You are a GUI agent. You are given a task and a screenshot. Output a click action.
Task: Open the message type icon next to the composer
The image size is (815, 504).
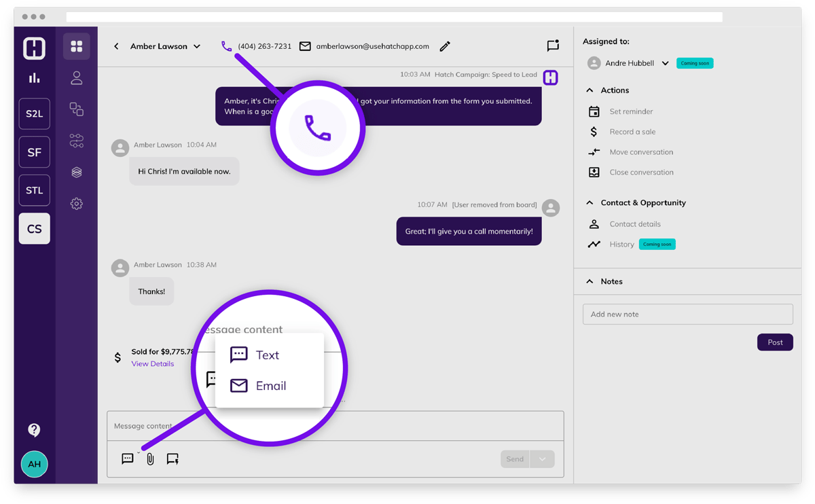tap(128, 458)
